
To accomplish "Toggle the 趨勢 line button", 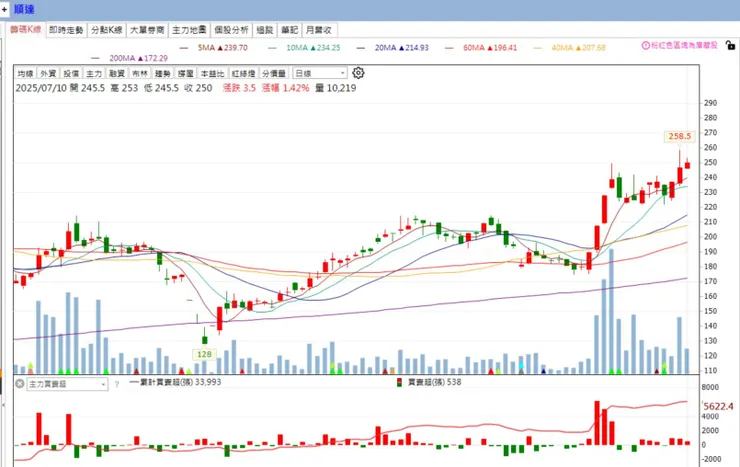I will pos(162,73).
